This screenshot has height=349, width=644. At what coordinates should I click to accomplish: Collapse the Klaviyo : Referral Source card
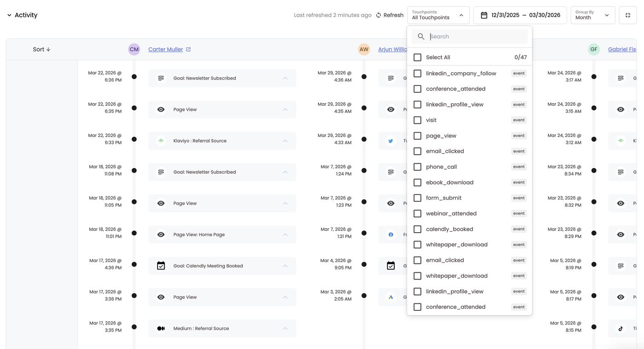tap(285, 141)
